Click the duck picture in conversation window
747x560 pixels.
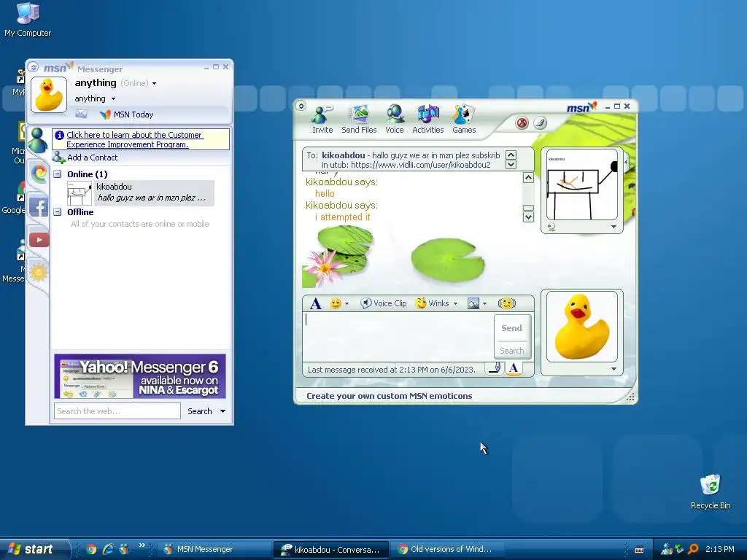581,327
